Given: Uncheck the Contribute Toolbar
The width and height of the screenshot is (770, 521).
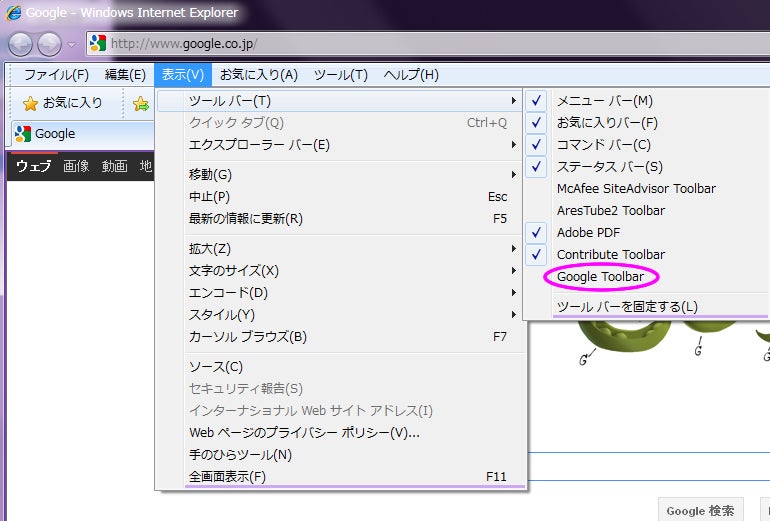Looking at the screenshot, I should [x=647, y=254].
